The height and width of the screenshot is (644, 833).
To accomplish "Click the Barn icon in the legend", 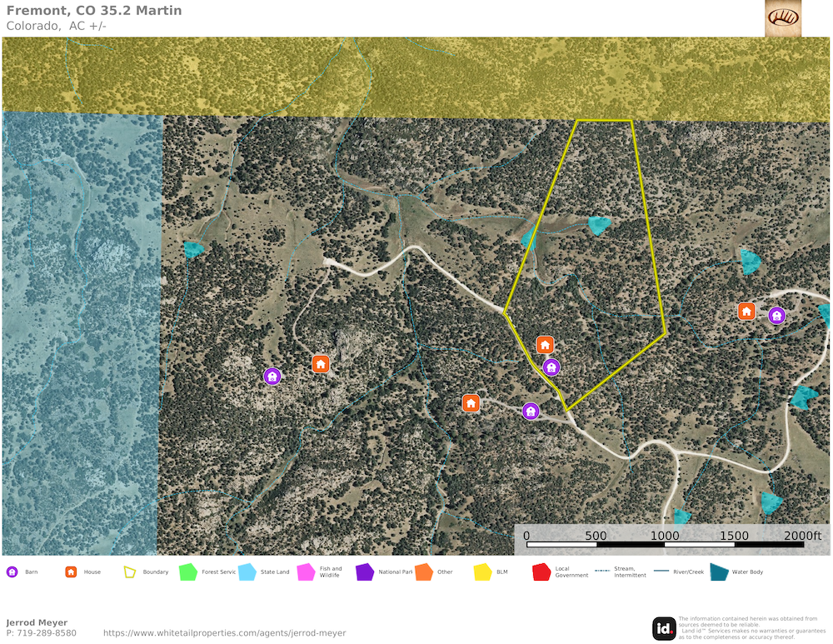I will [x=12, y=572].
